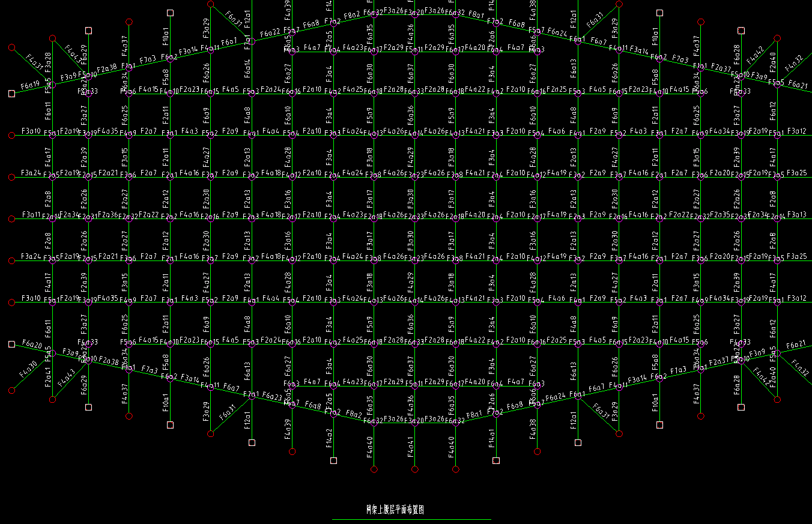This screenshot has width=812, height=524.
Task: Pick the vertical member label F6a14
Action: tap(247, 70)
